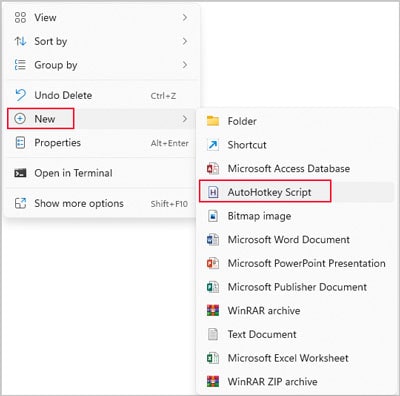The height and width of the screenshot is (396, 400).
Task: Create a new WinRAR ZIP archive
Action: 296,382
